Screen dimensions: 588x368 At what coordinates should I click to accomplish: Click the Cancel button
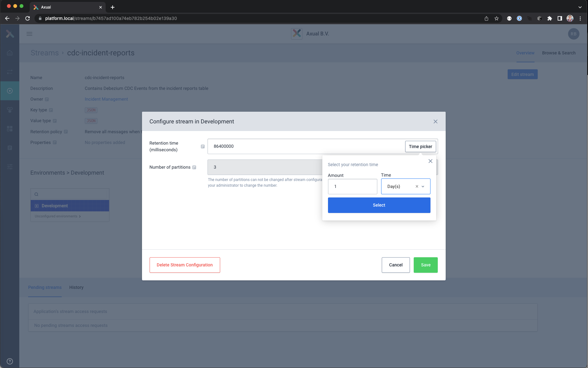396,265
